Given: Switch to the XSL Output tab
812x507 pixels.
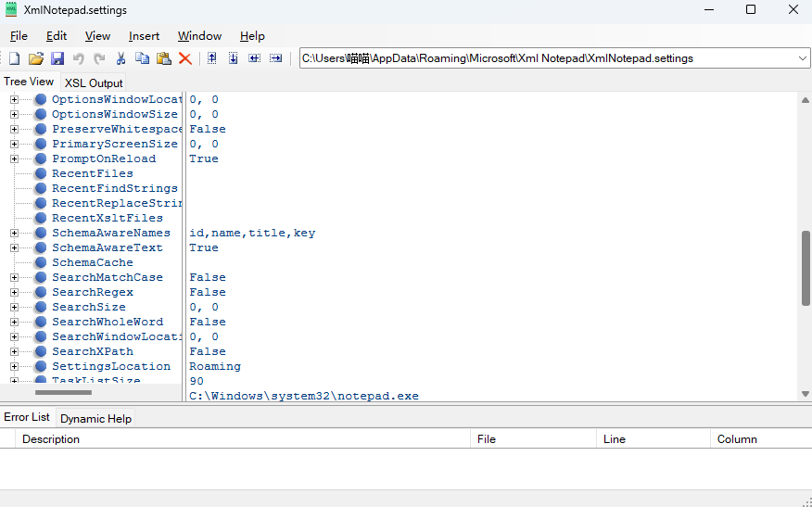Looking at the screenshot, I should tap(94, 83).
